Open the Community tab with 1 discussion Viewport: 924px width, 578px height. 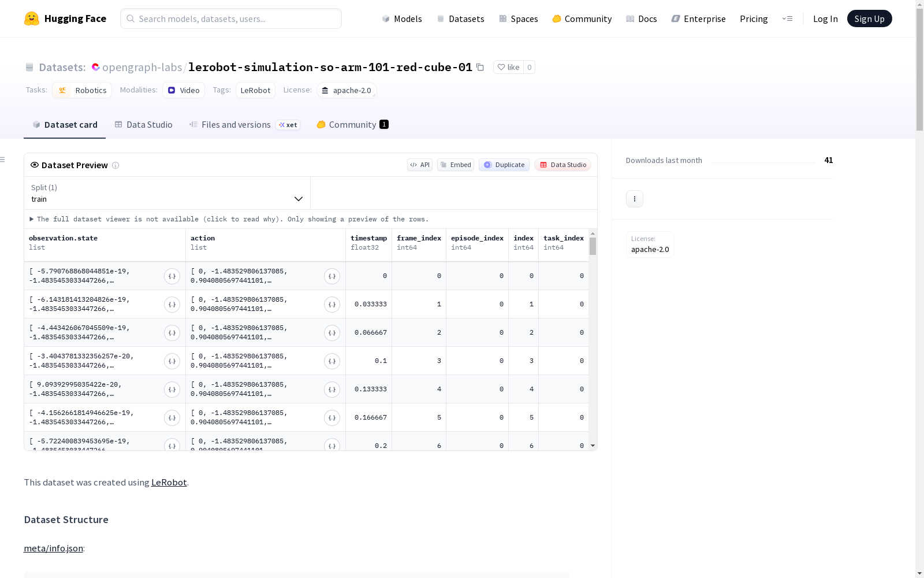(352, 125)
